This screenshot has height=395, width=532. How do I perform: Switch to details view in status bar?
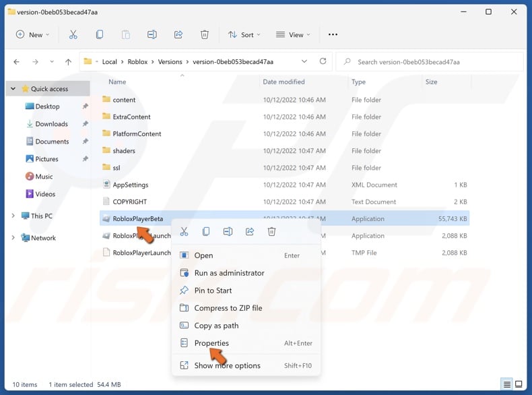point(507,384)
